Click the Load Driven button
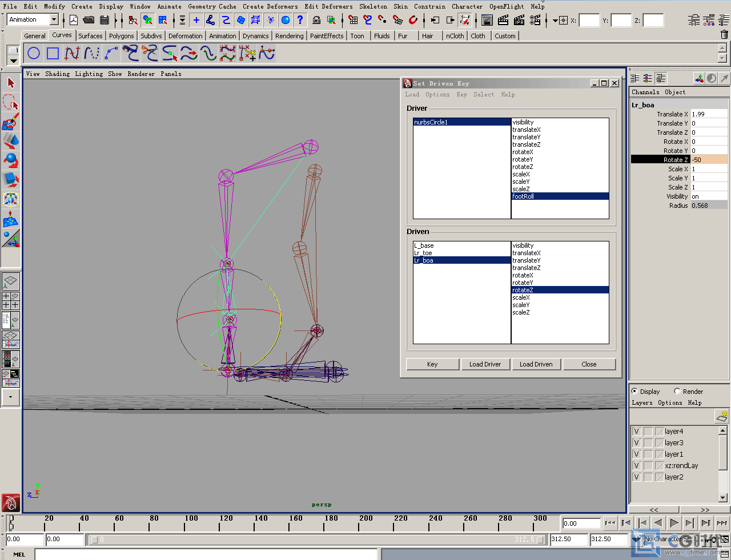Viewport: 731px width, 560px height. click(536, 364)
